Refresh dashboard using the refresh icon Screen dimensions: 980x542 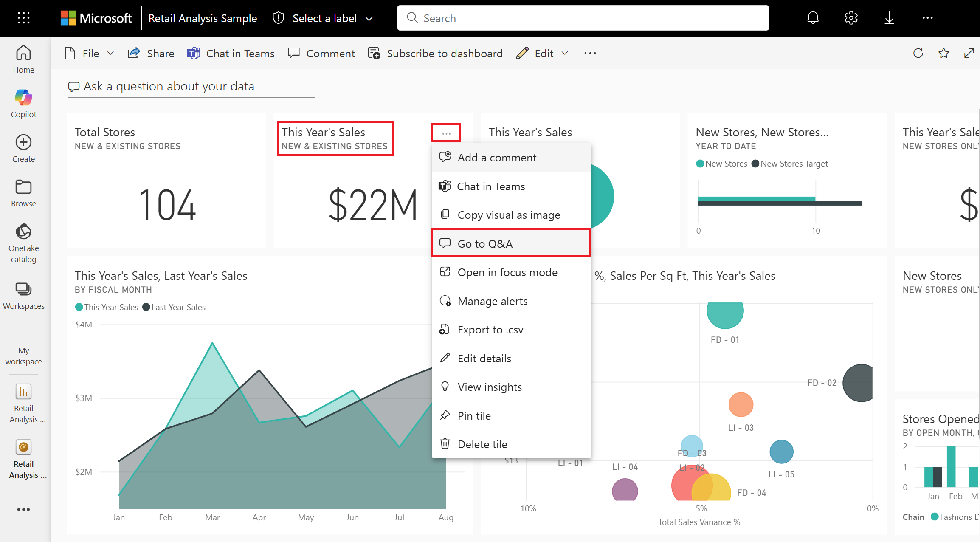[x=918, y=53]
